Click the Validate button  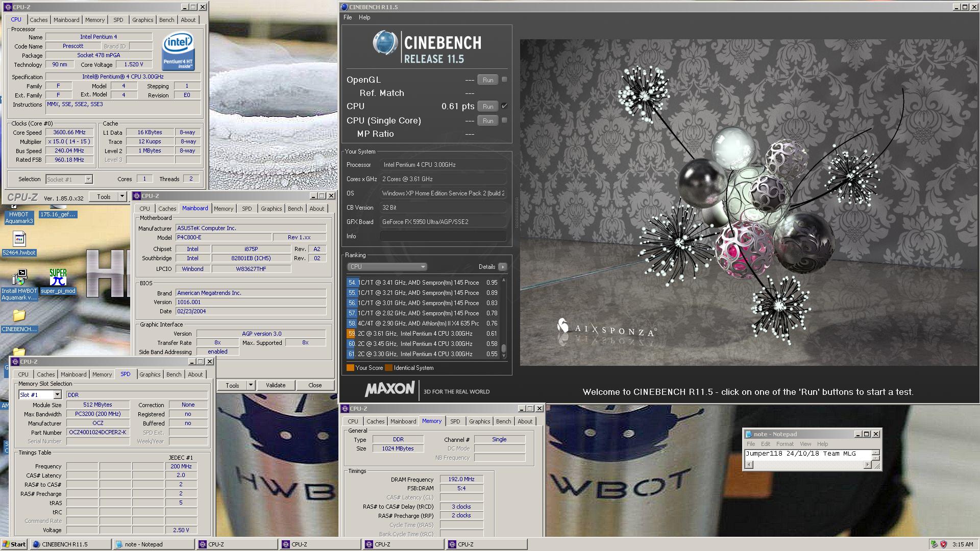pyautogui.click(x=276, y=385)
